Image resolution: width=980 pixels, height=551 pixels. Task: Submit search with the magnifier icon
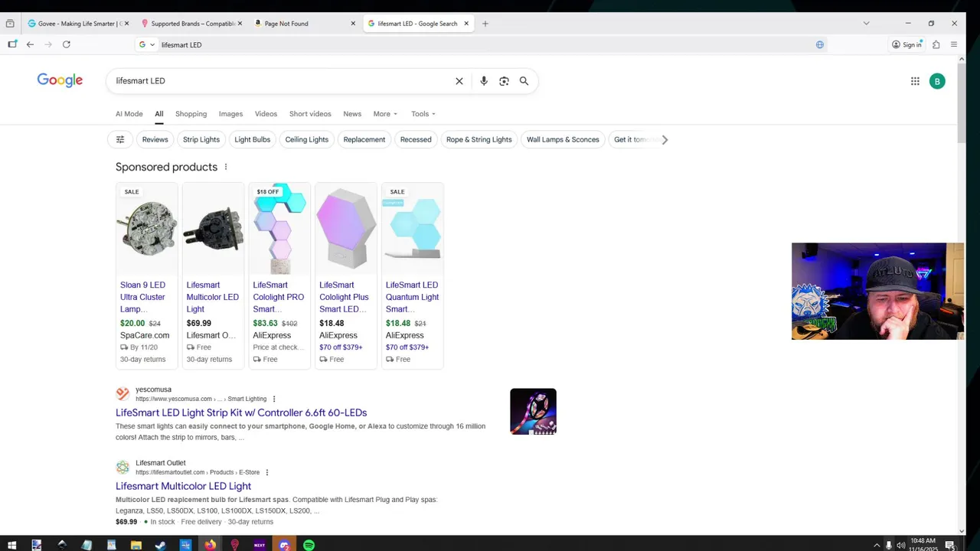[524, 81]
